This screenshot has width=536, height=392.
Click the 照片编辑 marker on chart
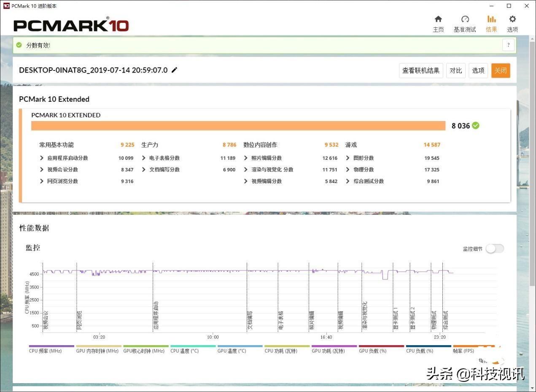tap(312, 320)
